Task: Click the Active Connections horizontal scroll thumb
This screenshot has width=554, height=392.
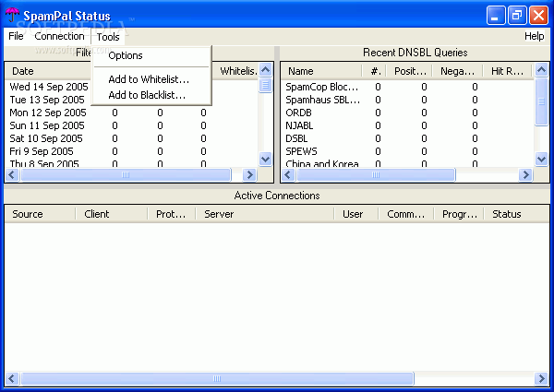Action: tap(217, 378)
